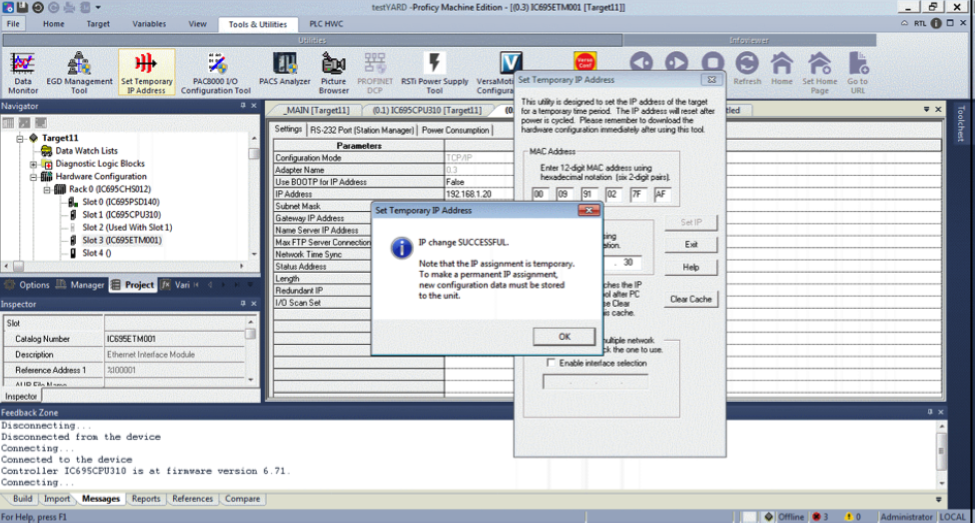Select Slot 1 (IC695CPU310) in tree

click(x=122, y=215)
